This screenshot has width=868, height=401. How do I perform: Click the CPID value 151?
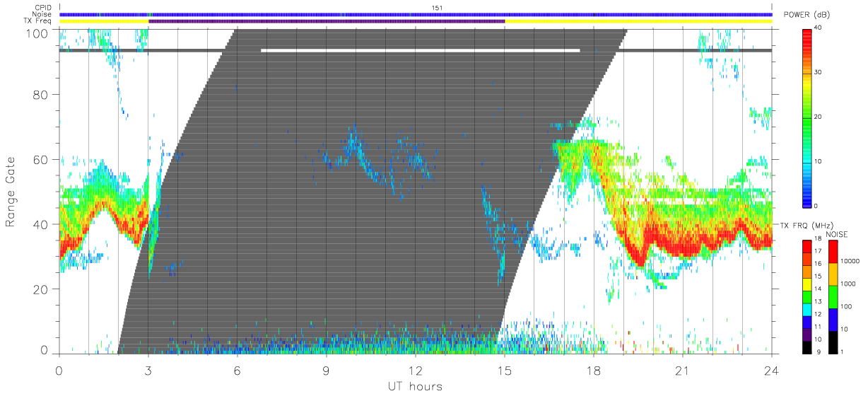click(x=436, y=8)
